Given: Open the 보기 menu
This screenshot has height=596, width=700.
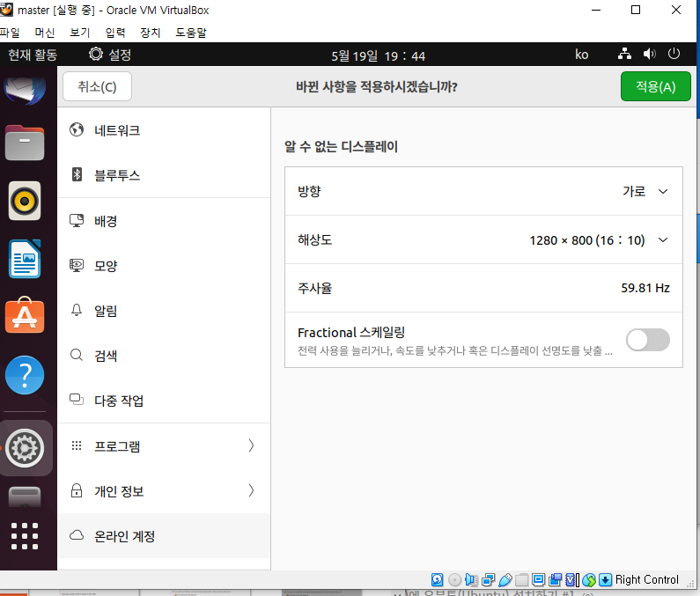Looking at the screenshot, I should coord(80,33).
